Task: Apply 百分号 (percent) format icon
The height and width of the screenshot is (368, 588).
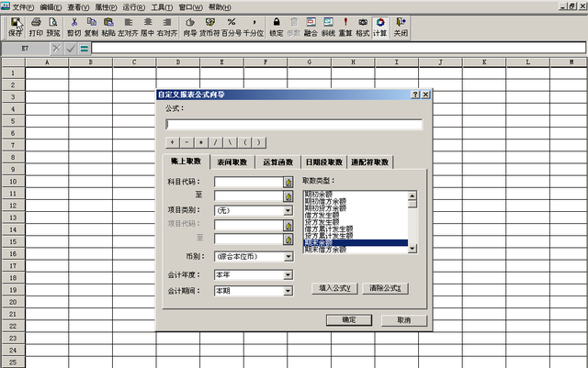Action: 232,27
